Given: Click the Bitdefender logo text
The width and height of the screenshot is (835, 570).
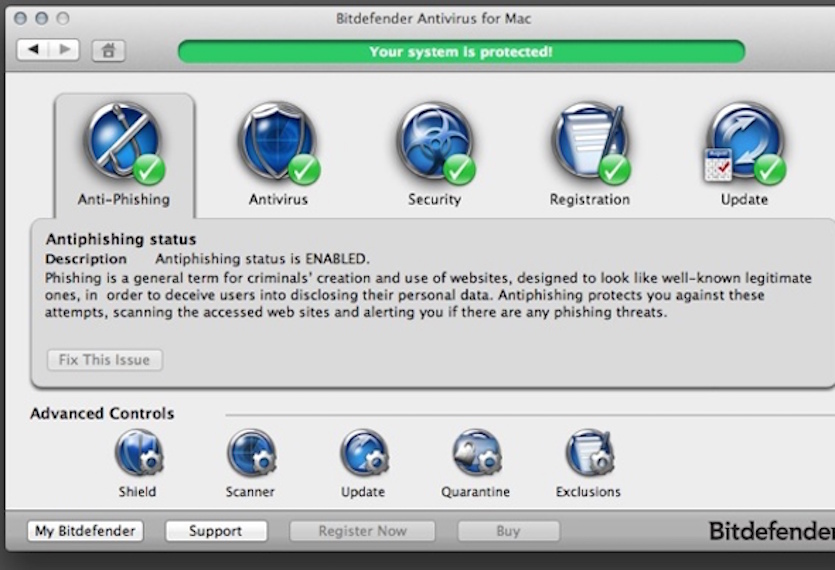Looking at the screenshot, I should [x=772, y=531].
